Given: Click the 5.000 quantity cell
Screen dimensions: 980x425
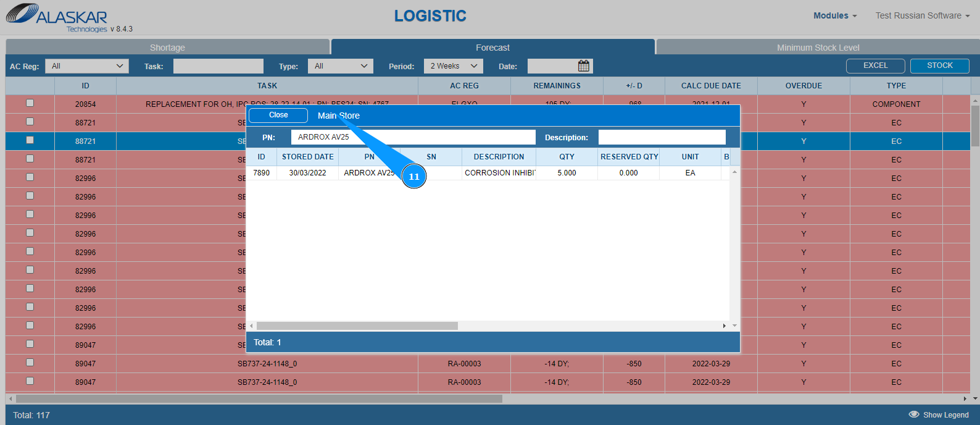Looking at the screenshot, I should point(567,173).
